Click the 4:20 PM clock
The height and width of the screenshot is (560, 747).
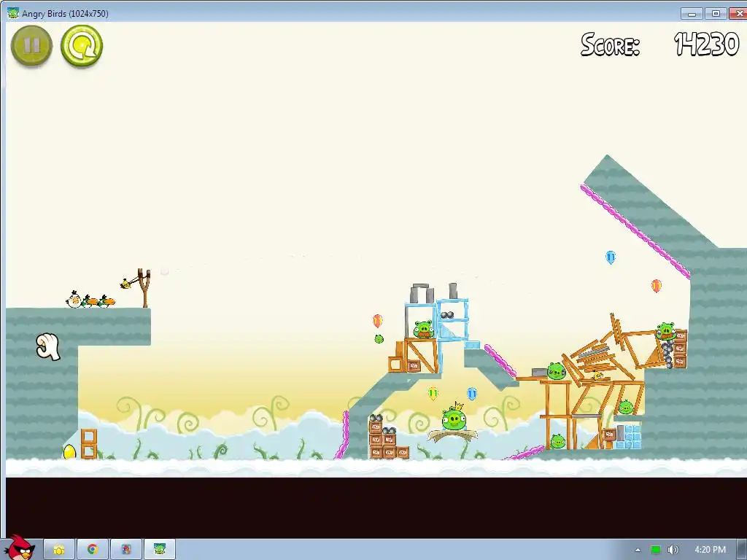pyautogui.click(x=710, y=550)
